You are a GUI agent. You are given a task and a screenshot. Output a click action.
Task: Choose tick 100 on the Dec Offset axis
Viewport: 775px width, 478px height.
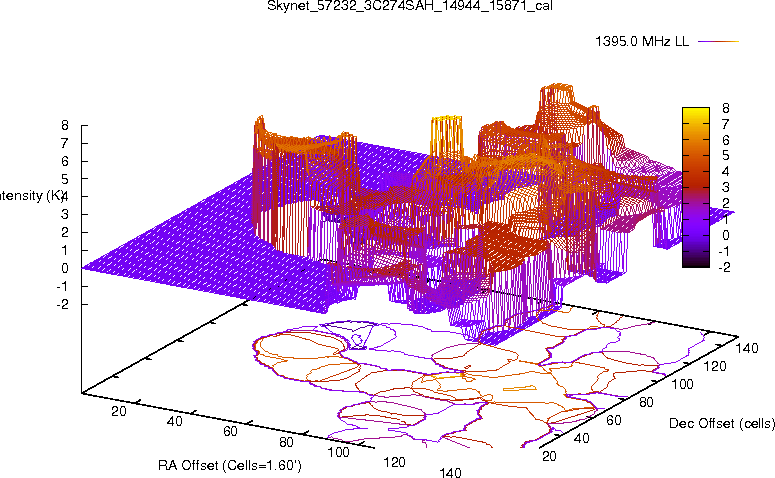pos(682,384)
